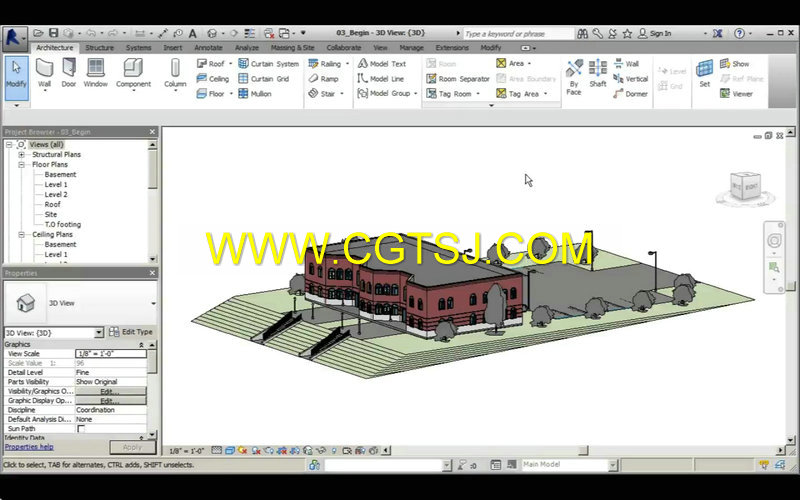Choose the Curtain System tool

click(268, 64)
